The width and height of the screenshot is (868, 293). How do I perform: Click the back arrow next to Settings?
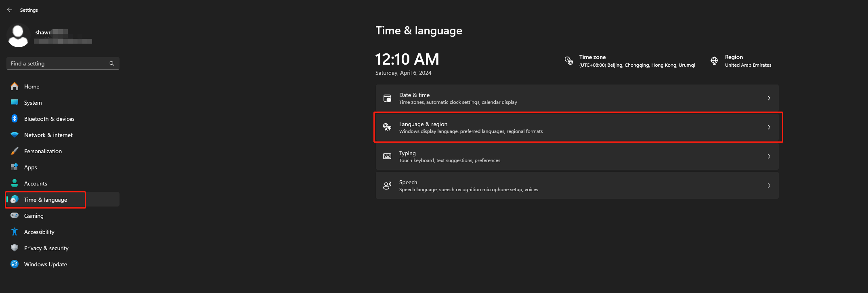point(10,10)
